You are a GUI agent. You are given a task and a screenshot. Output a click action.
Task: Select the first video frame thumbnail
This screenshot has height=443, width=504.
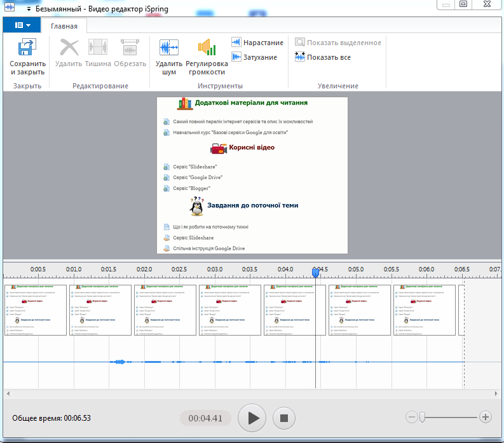(x=36, y=310)
